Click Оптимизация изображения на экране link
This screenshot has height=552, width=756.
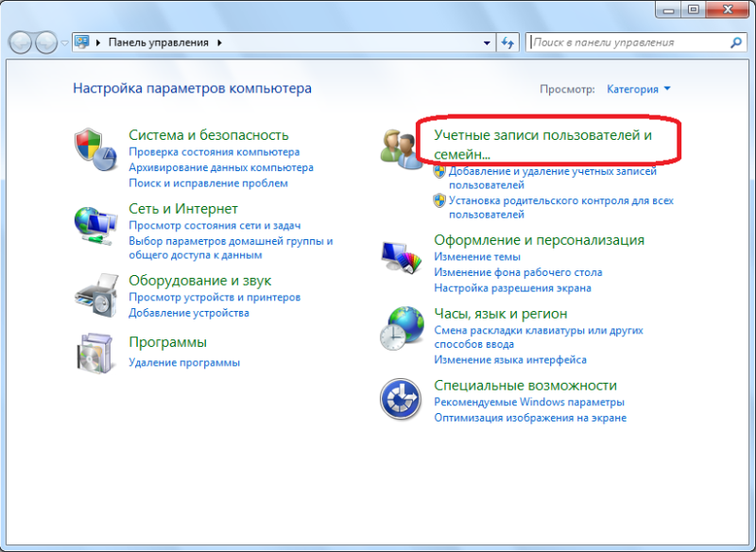[530, 418]
